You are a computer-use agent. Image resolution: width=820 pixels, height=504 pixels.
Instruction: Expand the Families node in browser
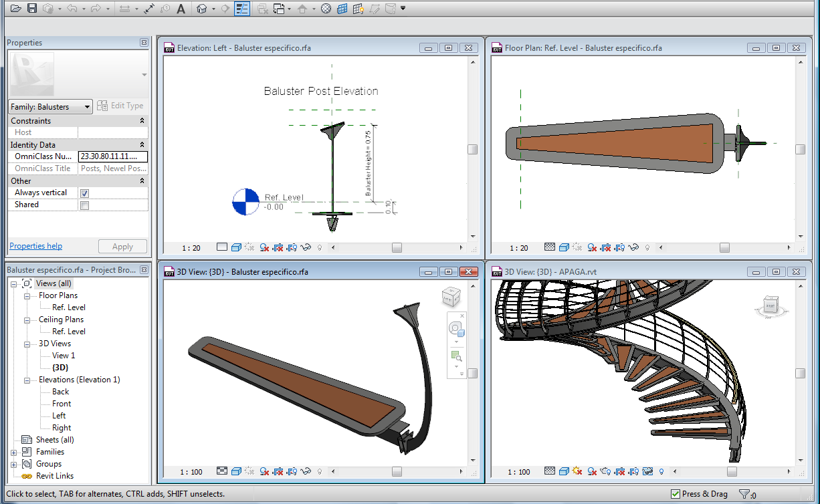(x=14, y=452)
